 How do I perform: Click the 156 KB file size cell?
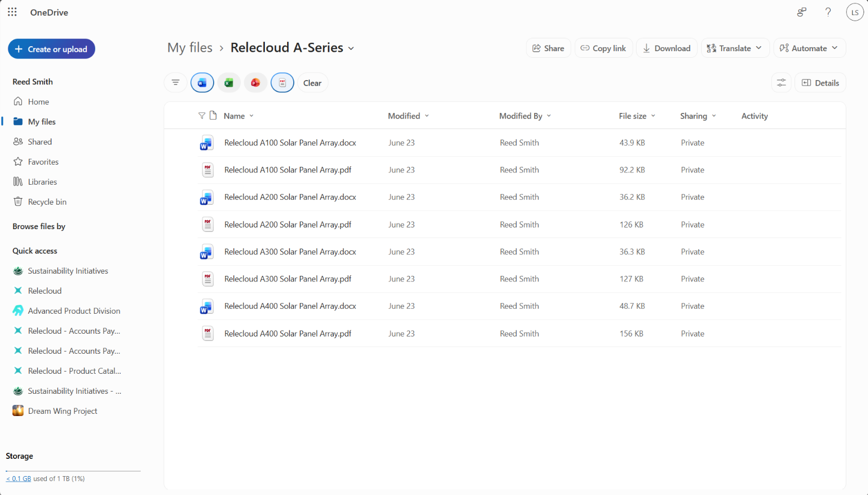coord(632,334)
